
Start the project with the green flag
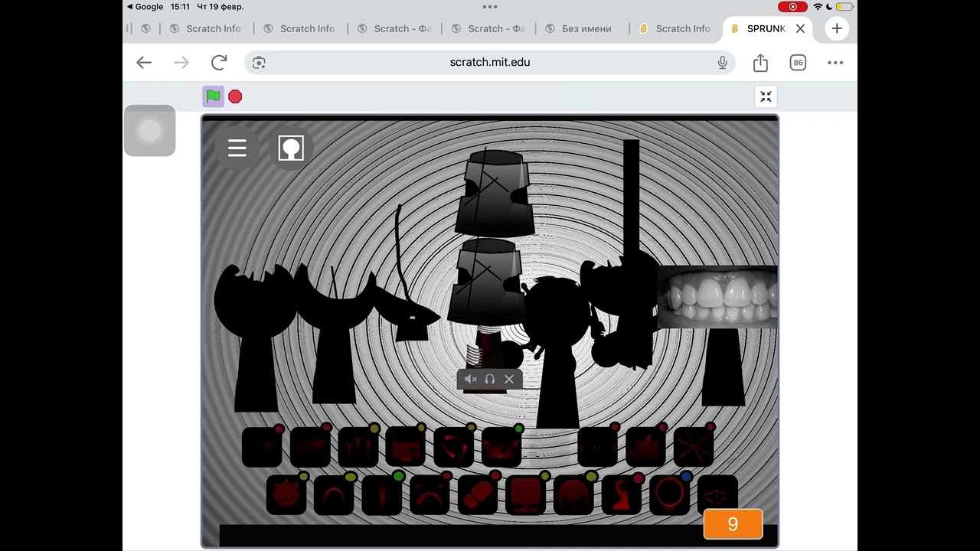pyautogui.click(x=214, y=96)
